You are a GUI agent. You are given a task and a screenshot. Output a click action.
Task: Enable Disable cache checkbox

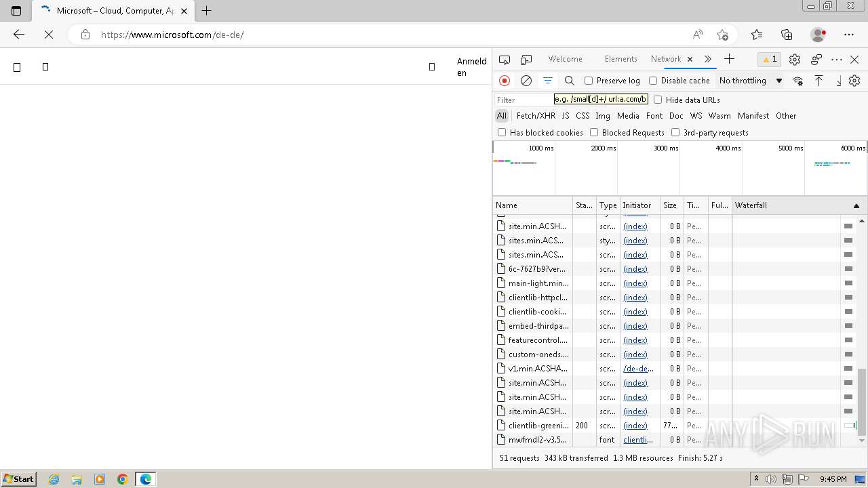pos(653,81)
